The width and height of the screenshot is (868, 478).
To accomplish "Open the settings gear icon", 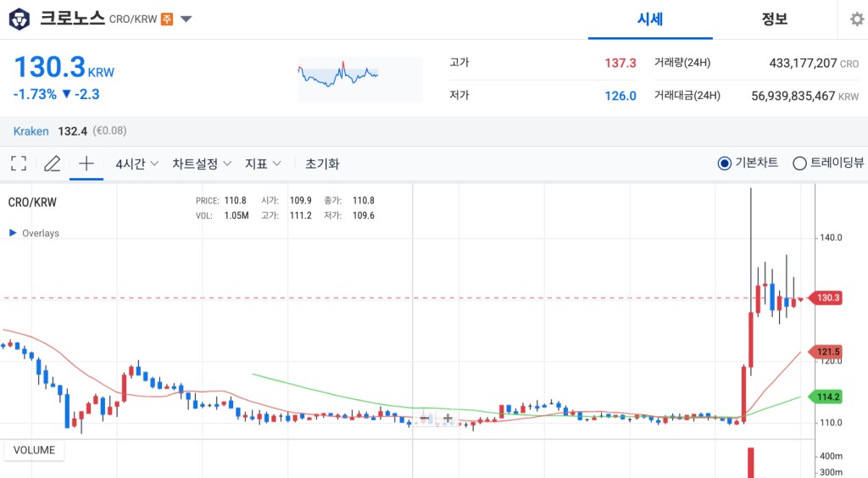I will point(857,19).
